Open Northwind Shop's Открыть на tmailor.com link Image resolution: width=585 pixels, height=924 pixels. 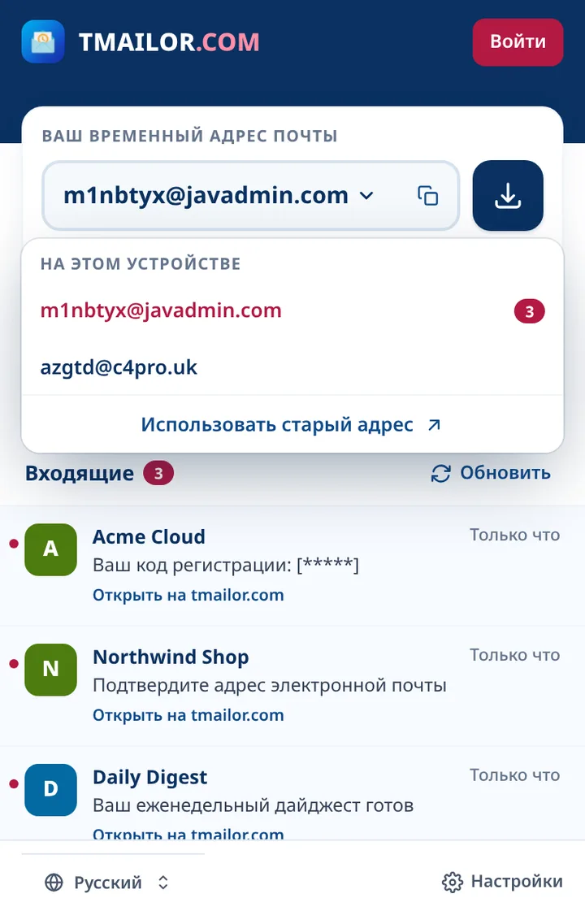[x=188, y=715]
